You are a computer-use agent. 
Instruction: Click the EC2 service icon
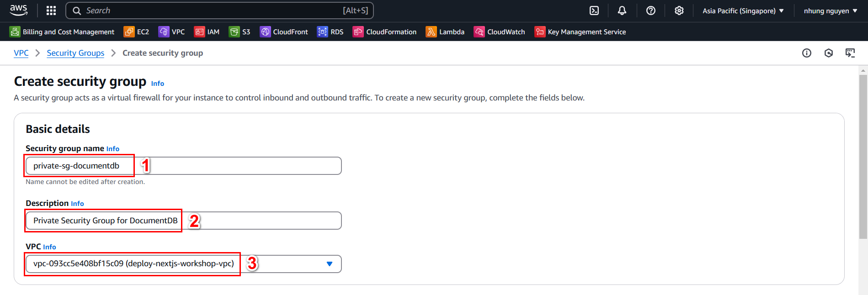coord(129,32)
